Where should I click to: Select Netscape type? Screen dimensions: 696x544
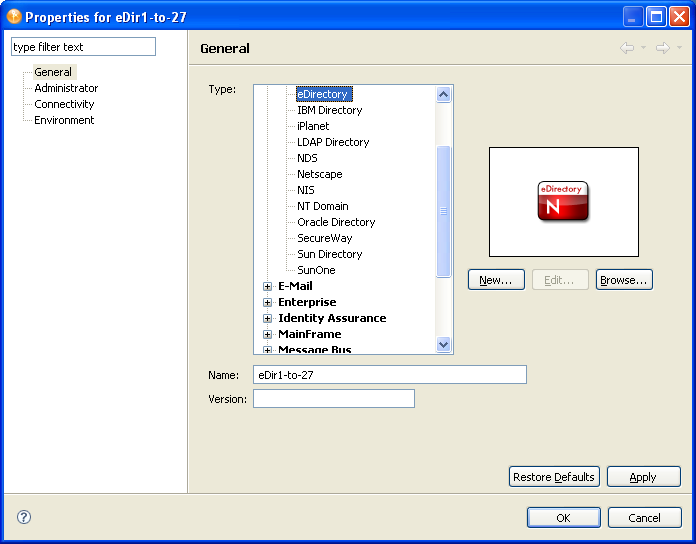320,174
